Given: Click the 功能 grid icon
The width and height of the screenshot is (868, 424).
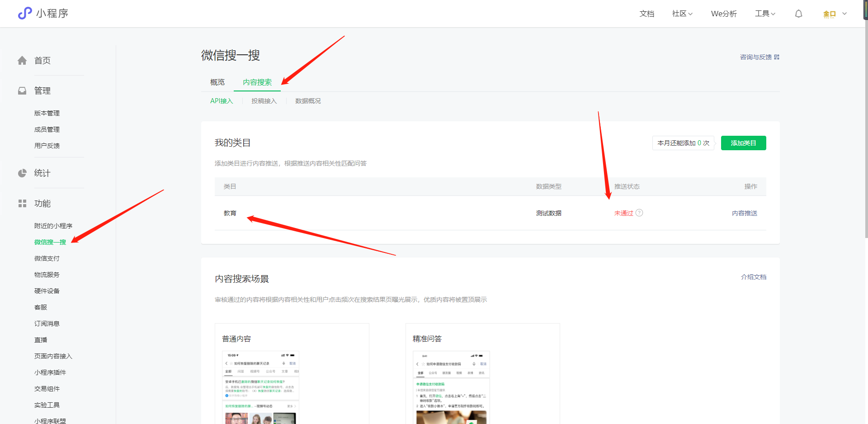Looking at the screenshot, I should click(22, 204).
